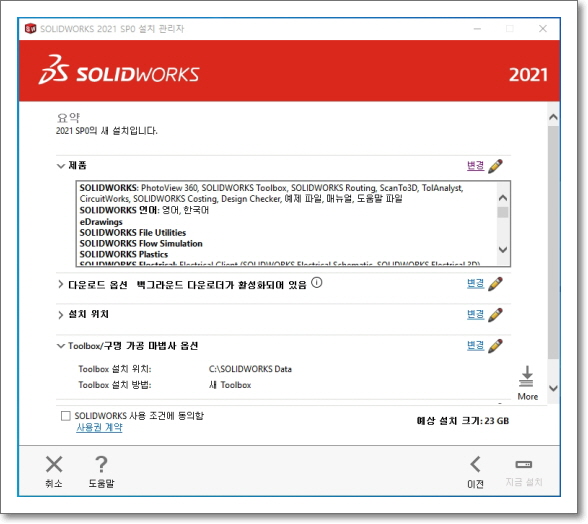Click main page scroll up arrow
Screen dimensions: 588x524
pos(553,117)
